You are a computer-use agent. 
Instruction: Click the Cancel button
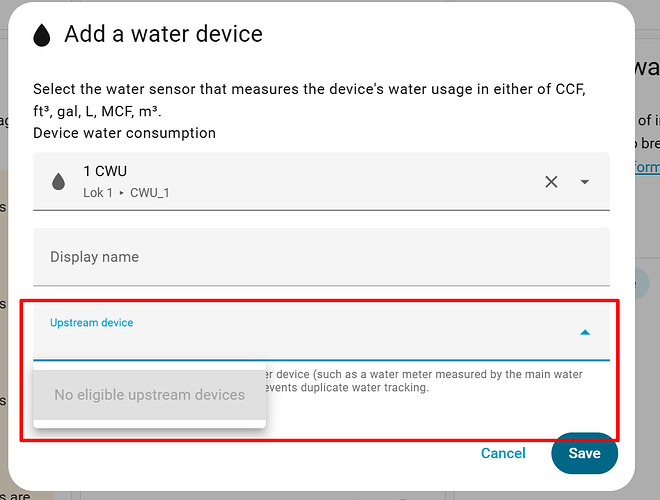coord(503,453)
